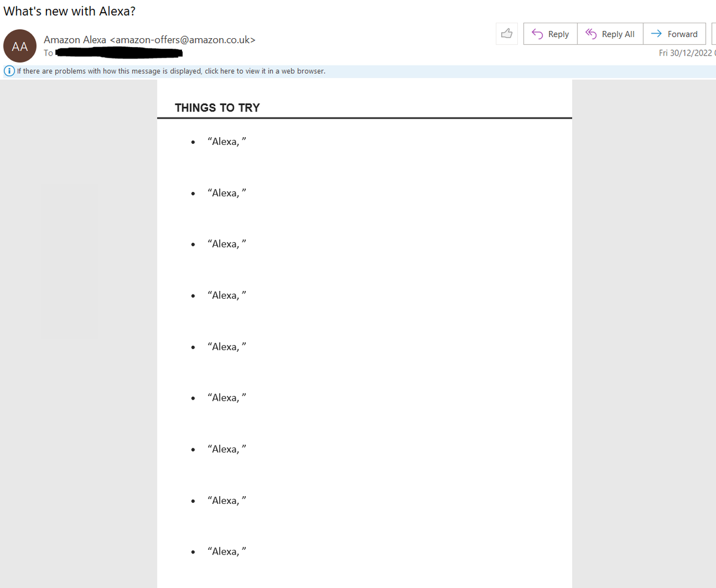This screenshot has width=716, height=588.
Task: Choose Reply All for this message
Action: (610, 34)
